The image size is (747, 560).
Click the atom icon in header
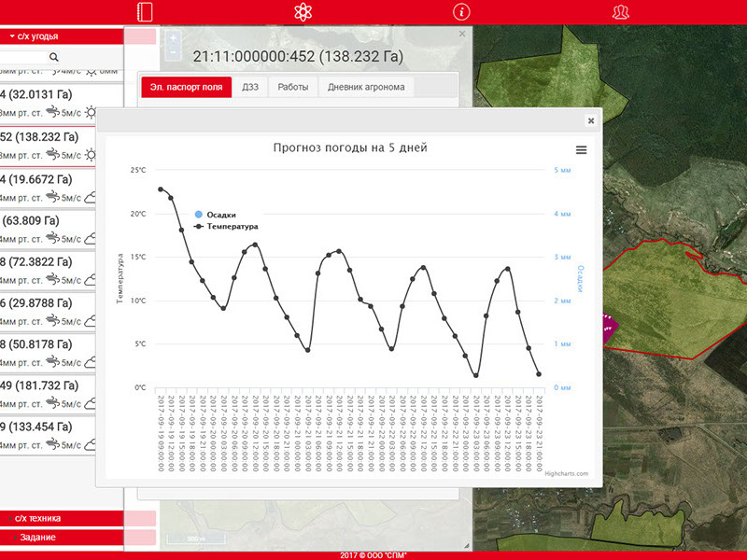pos(301,12)
